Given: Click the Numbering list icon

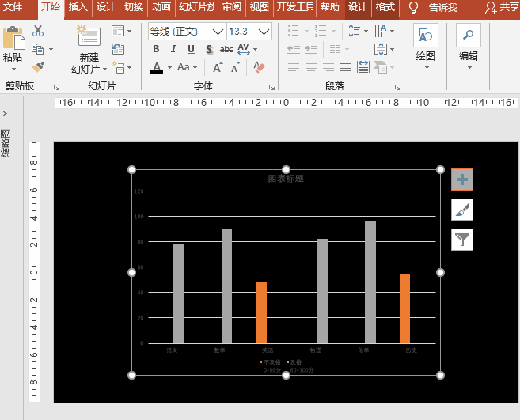Looking at the screenshot, I should tap(321, 31).
